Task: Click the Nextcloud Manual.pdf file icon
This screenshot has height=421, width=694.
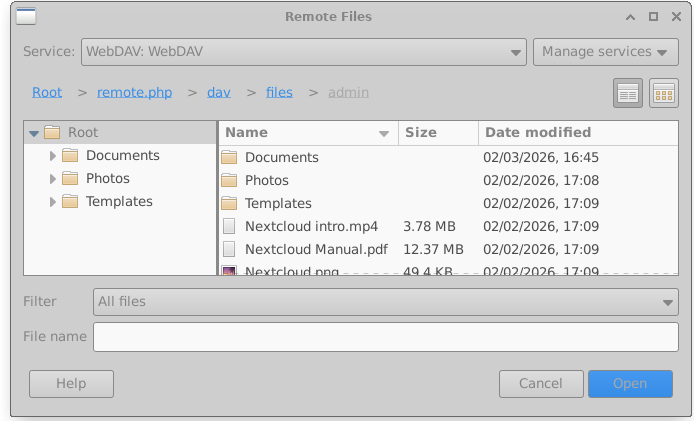Action: point(229,250)
